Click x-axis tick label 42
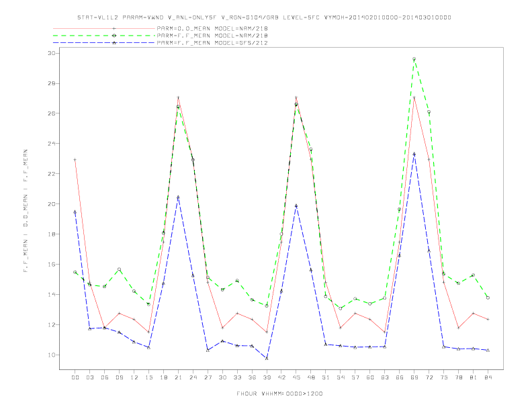 coord(281,377)
